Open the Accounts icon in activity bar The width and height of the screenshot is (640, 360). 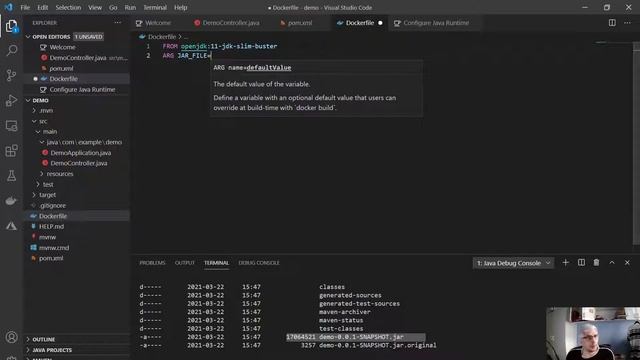coord(11,337)
